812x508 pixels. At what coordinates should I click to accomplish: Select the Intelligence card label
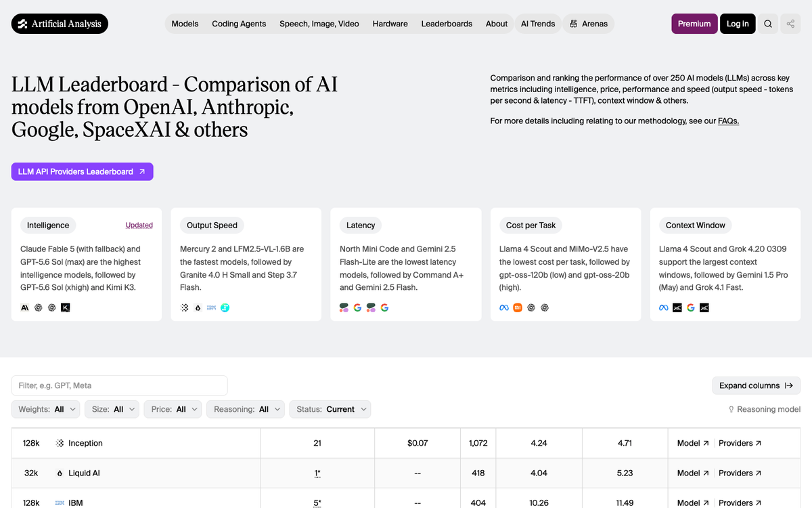48,225
